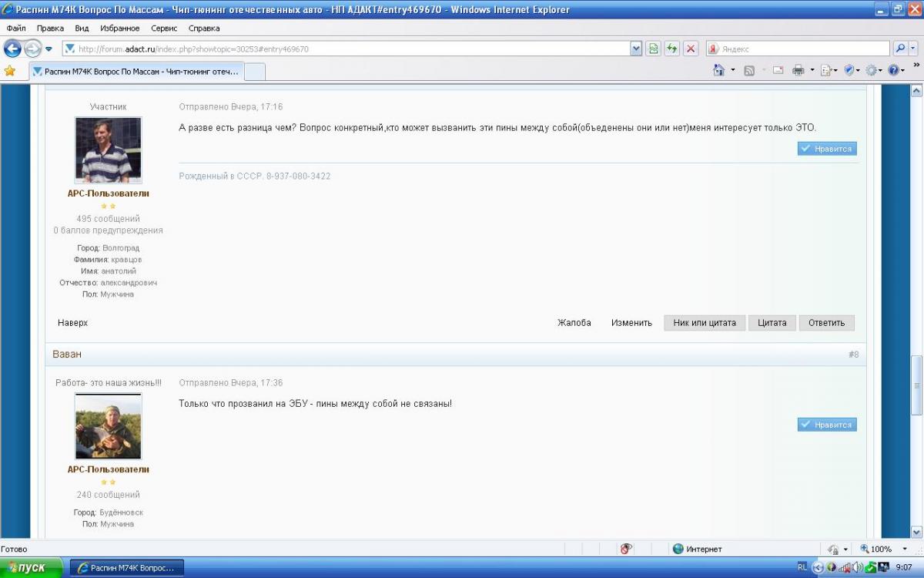Click the Жалоба link
Viewport: 924px width, 578px height.
[x=574, y=323]
